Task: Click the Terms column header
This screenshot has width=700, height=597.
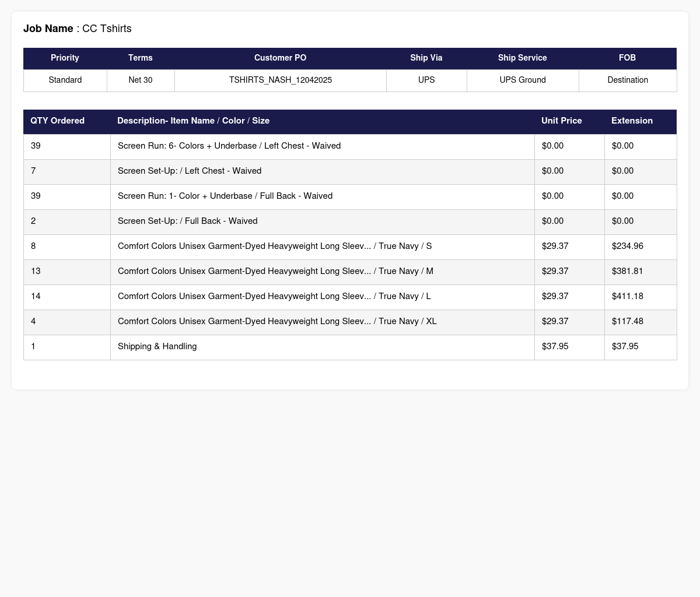Action: click(141, 58)
